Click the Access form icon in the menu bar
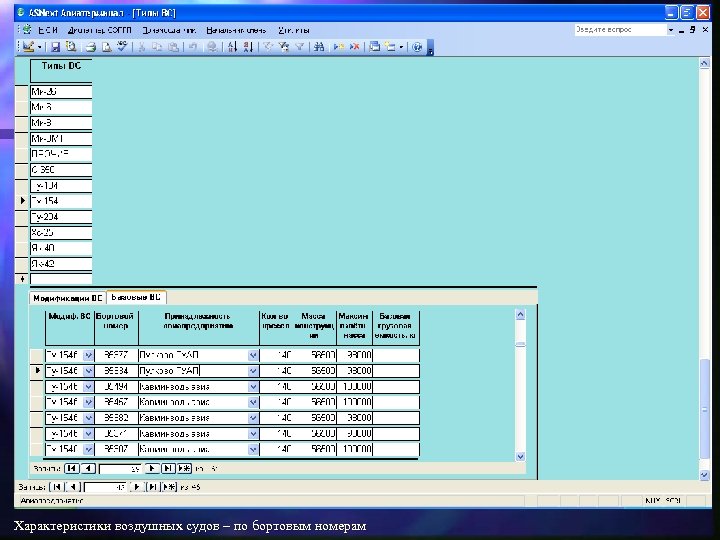 pyautogui.click(x=27, y=30)
